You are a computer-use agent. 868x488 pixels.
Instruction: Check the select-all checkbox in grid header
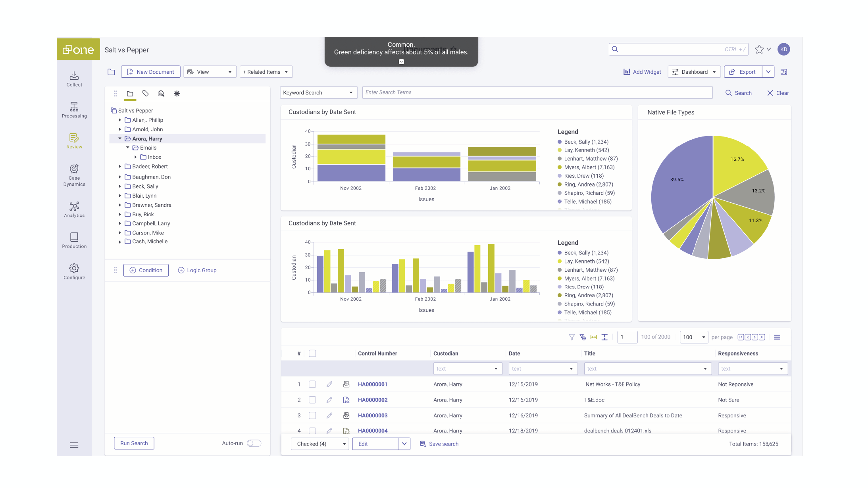pos(312,354)
